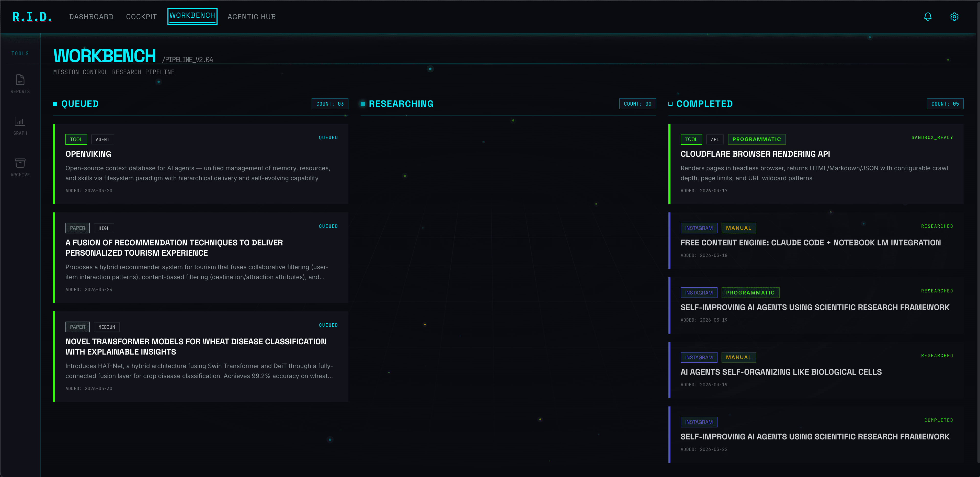Switch to the DASHBOARD tab
Image resolution: width=980 pixels, height=477 pixels.
(91, 16)
